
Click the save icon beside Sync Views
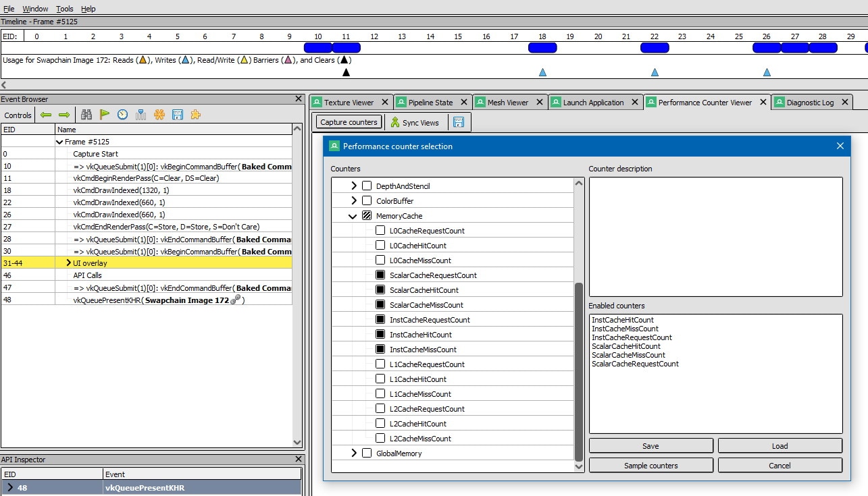click(459, 123)
